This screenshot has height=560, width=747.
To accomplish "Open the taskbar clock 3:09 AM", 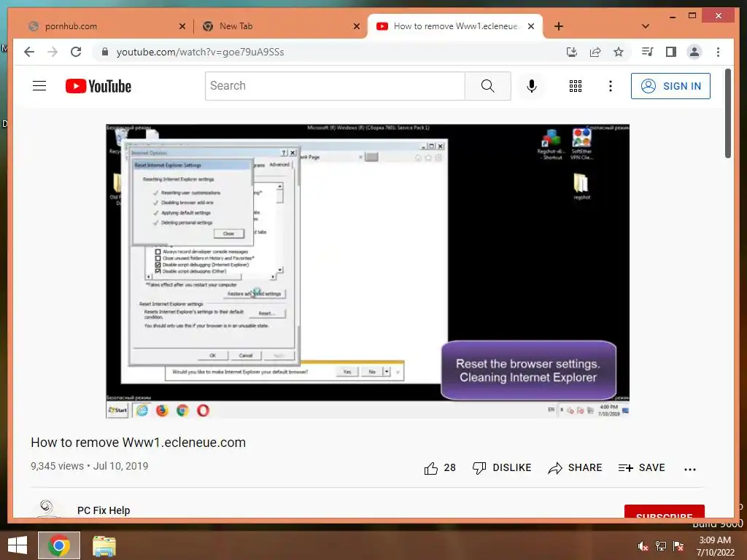I will 715,546.
